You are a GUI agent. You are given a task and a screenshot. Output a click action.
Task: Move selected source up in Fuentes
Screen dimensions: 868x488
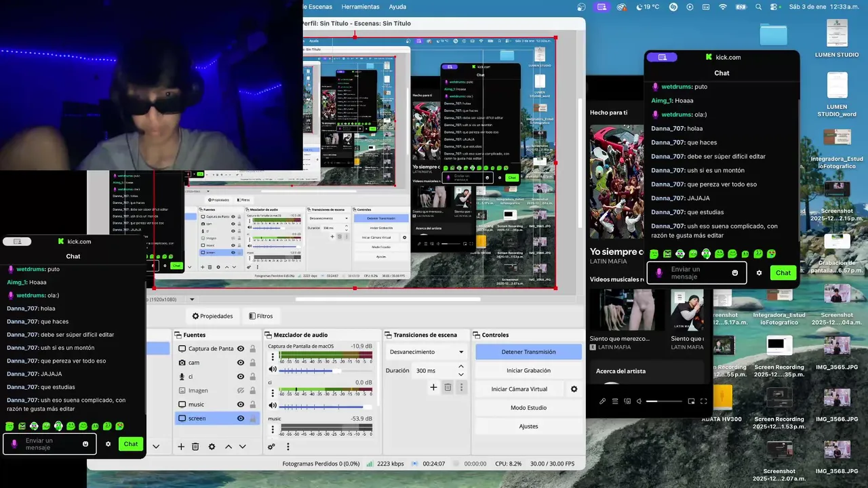(x=229, y=447)
